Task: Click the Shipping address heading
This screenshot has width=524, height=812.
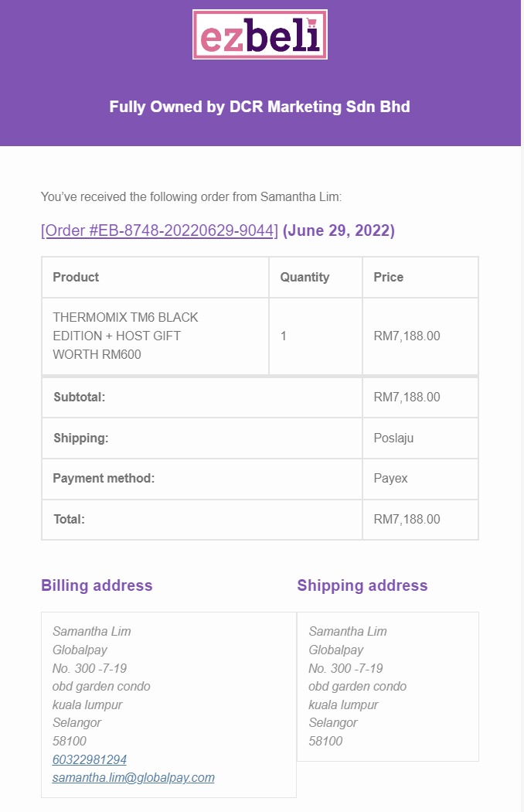Action: point(362,585)
